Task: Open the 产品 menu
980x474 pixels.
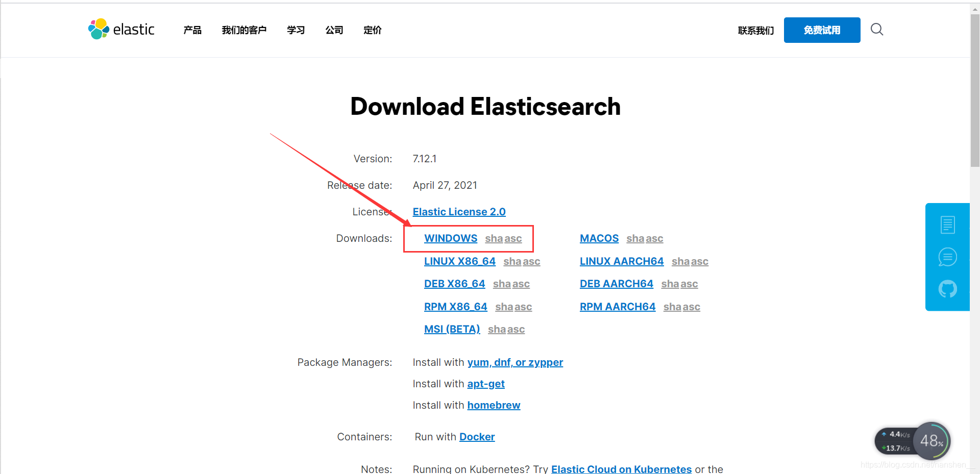Action: [192, 30]
